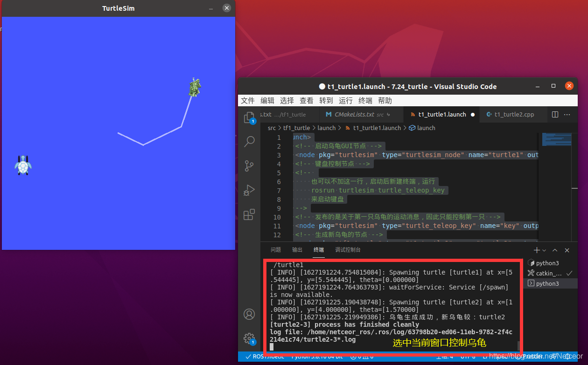Maximize the terminal panel with up chevron
The image size is (588, 365).
555,250
